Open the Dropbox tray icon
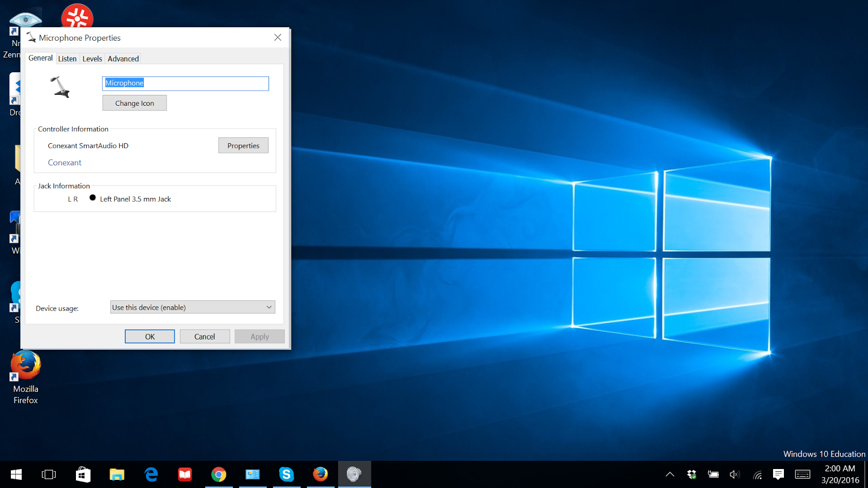 click(x=692, y=474)
